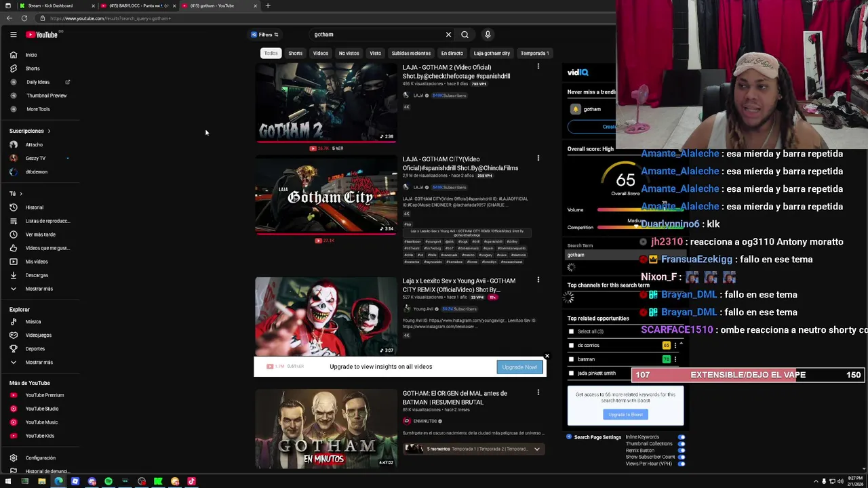Image resolution: width=868 pixels, height=488 pixels.
Task: Collapse the Search Page Settings arrow
Action: pyautogui.click(x=569, y=437)
